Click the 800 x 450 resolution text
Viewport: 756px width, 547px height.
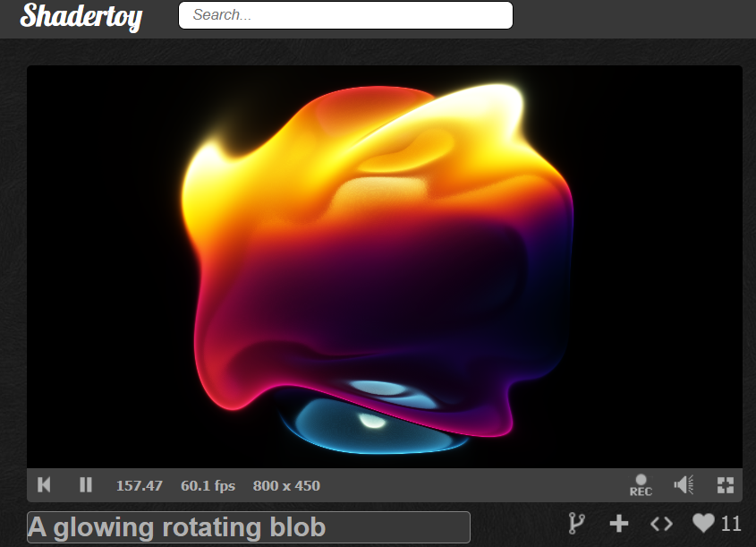point(286,485)
